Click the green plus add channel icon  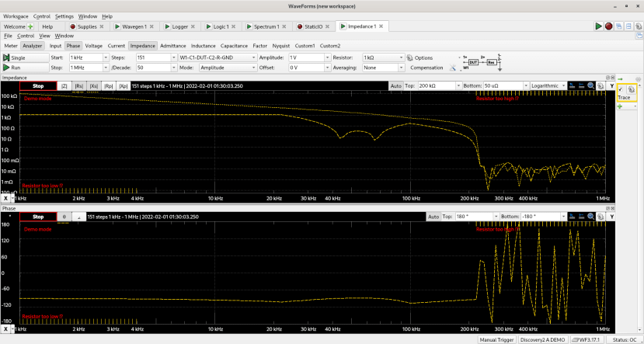point(620,106)
